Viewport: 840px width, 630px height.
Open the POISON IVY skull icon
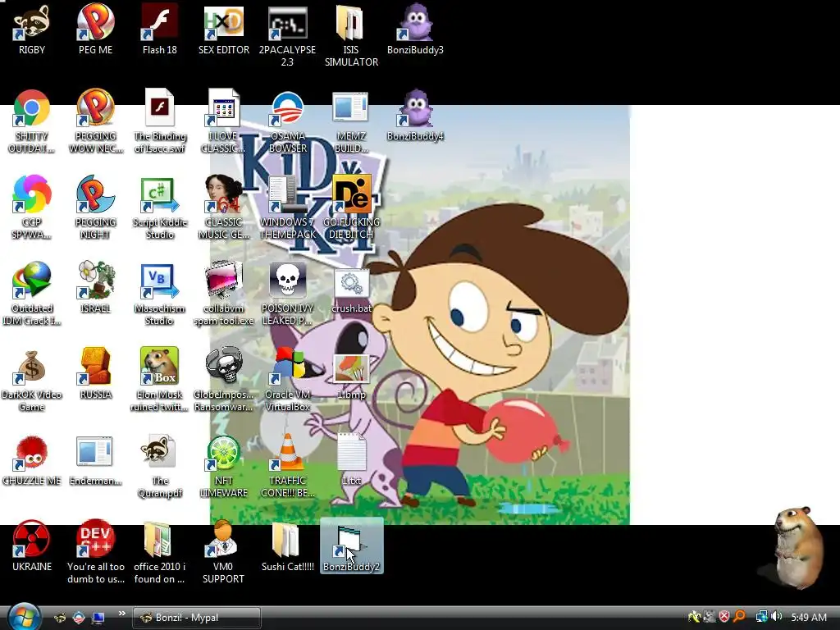tap(287, 294)
